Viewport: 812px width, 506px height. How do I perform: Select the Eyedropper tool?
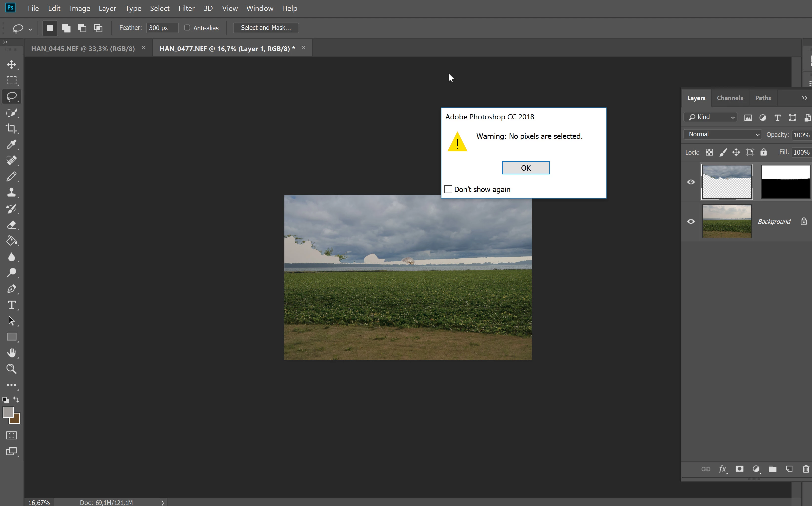click(x=11, y=145)
